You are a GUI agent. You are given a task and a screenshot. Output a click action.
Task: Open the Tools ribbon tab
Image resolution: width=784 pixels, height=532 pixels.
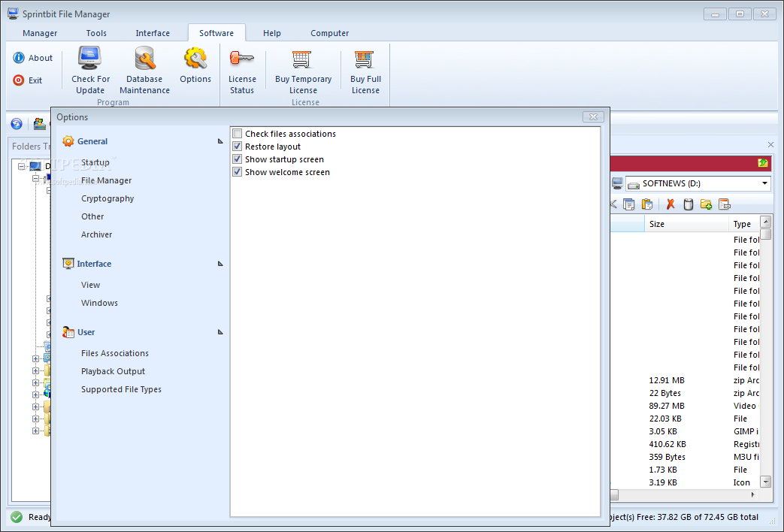96,33
